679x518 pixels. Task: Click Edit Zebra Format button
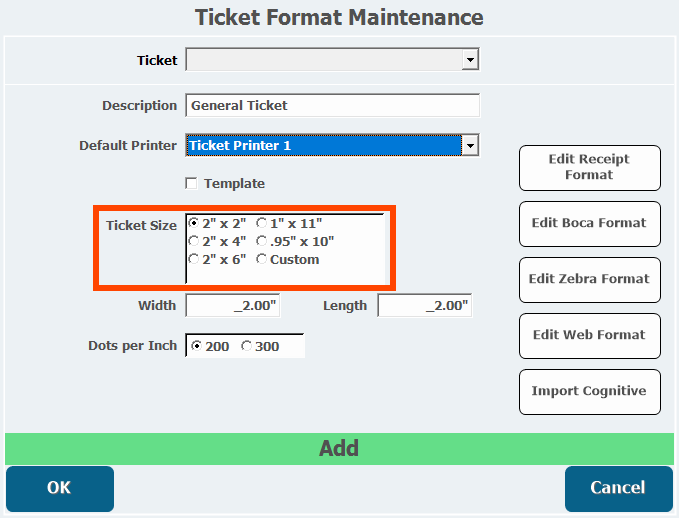[x=589, y=279]
